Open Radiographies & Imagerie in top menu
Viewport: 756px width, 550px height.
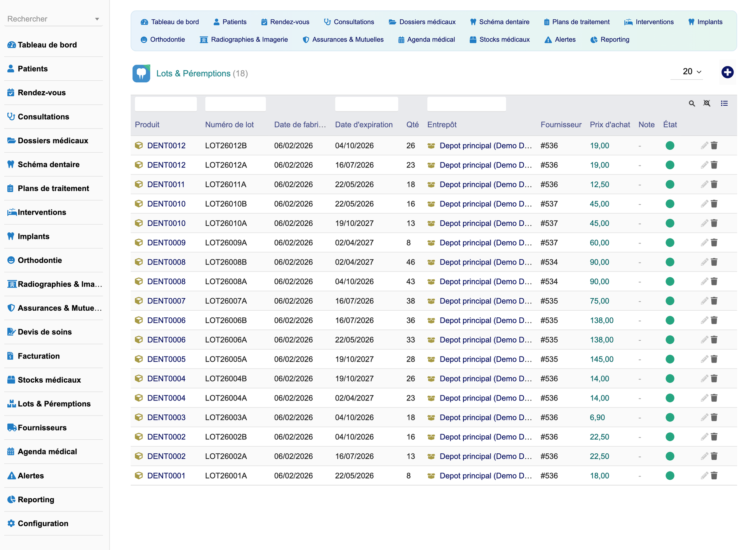pos(244,40)
